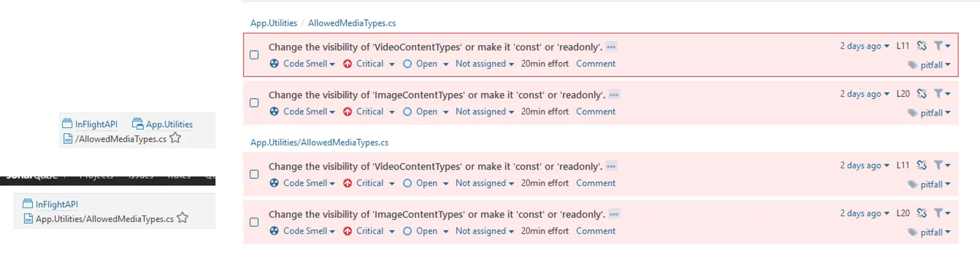Click the ellipsis rule details icon on the last ImageContentTypes issue
The height and width of the screenshot is (253, 980).
click(614, 214)
